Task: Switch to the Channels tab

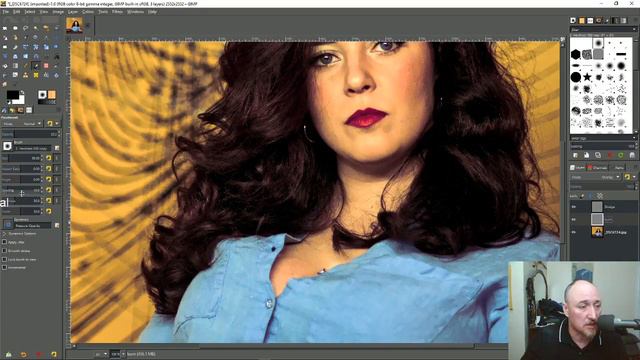Action: [598, 167]
